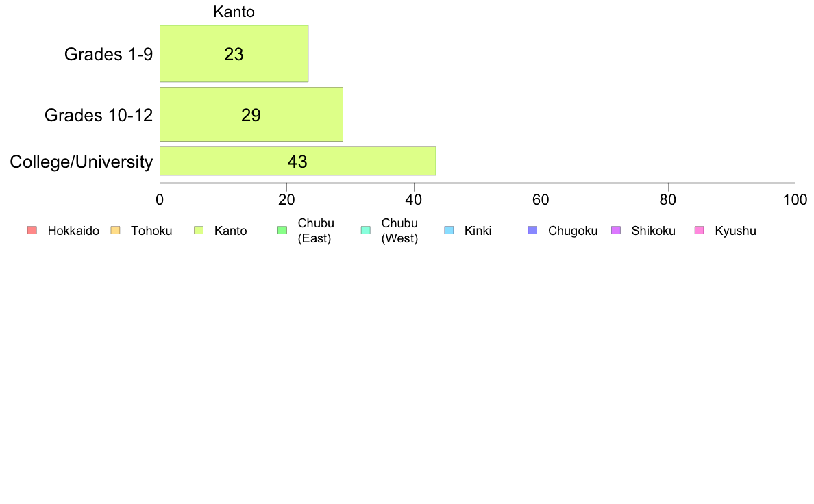814x504 pixels.
Task: Click the College/University axis label
Action: [x=81, y=162]
